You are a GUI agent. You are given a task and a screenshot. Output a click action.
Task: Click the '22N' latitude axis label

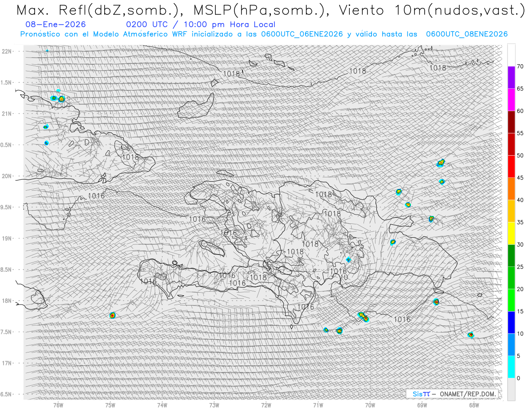pyautogui.click(x=6, y=51)
